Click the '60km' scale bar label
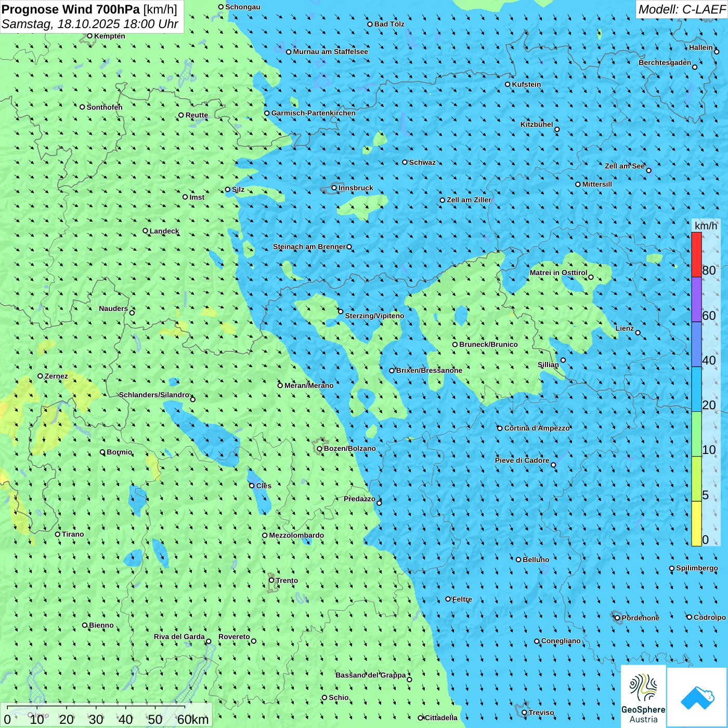 click(193, 720)
